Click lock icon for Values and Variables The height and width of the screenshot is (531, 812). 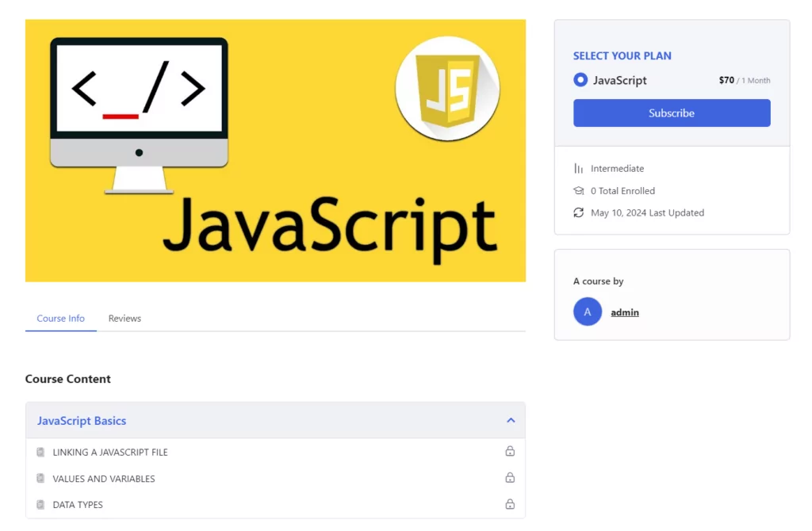click(x=510, y=477)
